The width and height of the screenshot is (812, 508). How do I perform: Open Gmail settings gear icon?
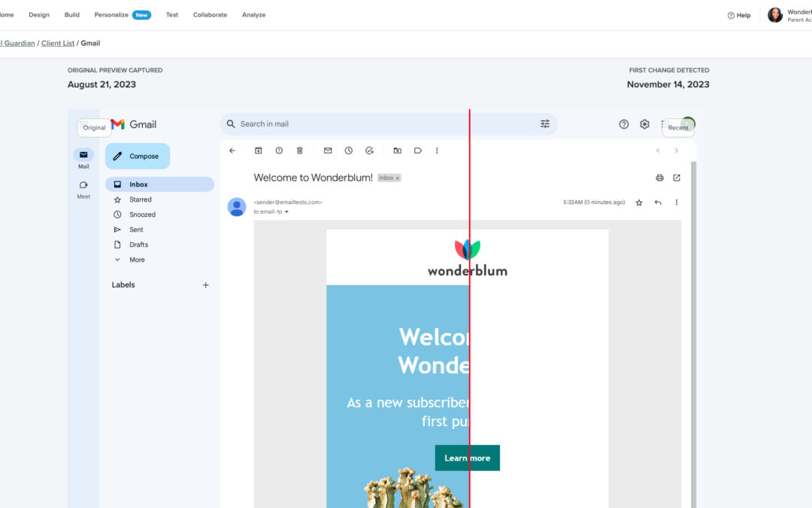(644, 124)
